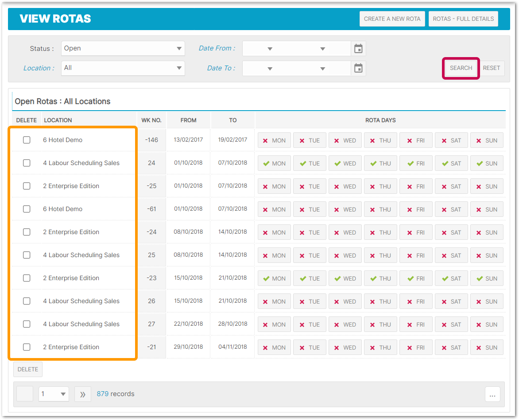Tick the checkbox for week 25 Labour Scheduling
Screen dimensions: 519x420
(27, 255)
